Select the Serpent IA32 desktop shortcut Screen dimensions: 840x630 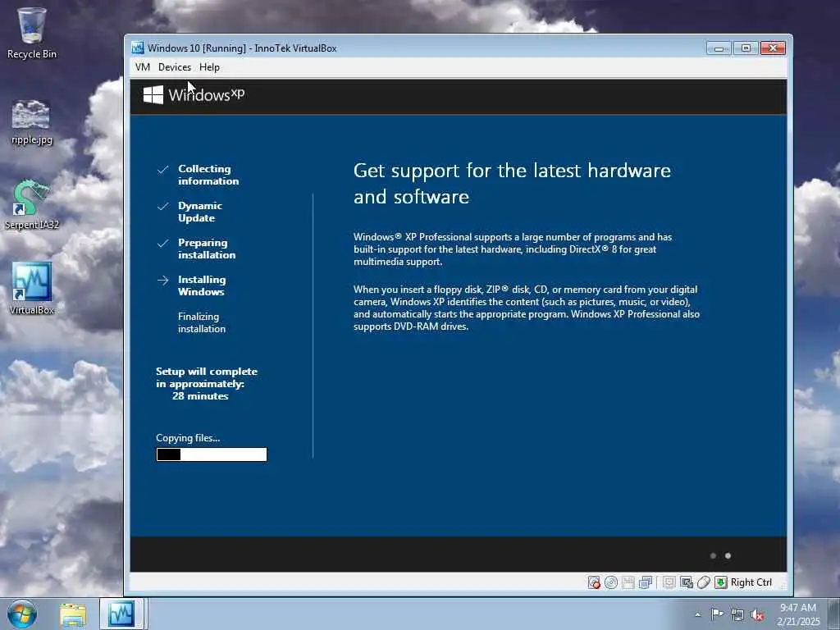(32, 205)
